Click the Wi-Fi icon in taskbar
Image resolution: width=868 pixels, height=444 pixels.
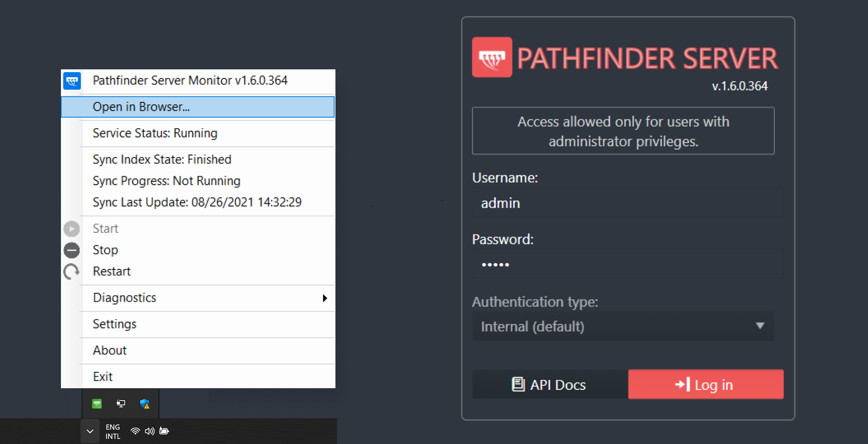[135, 431]
